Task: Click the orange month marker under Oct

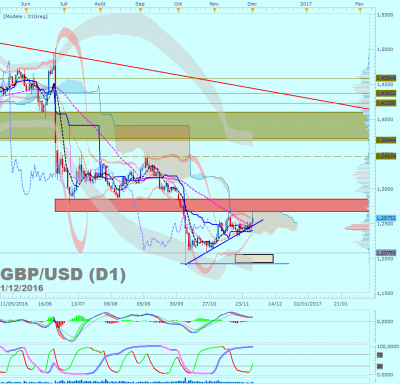Action: pos(179,10)
